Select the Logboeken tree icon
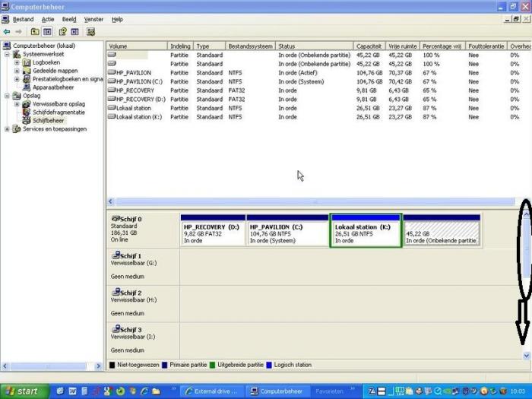The height and width of the screenshot is (399, 532). tap(27, 62)
